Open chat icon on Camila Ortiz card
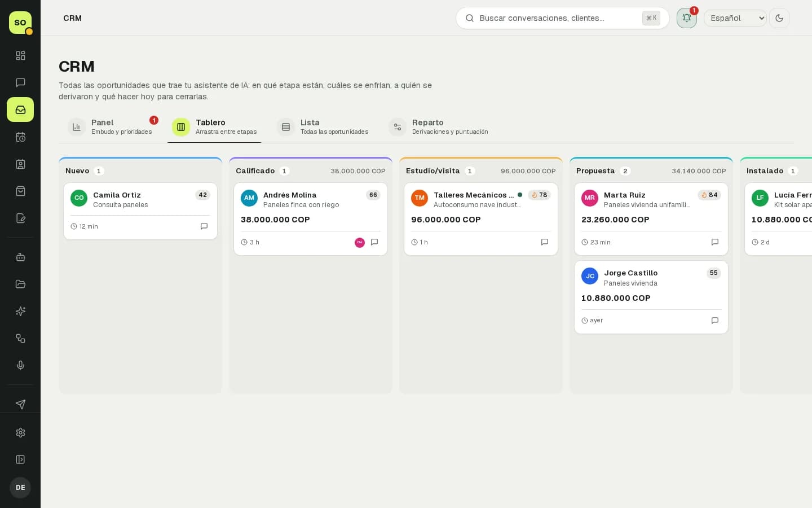Image resolution: width=812 pixels, height=508 pixels. [x=204, y=226]
